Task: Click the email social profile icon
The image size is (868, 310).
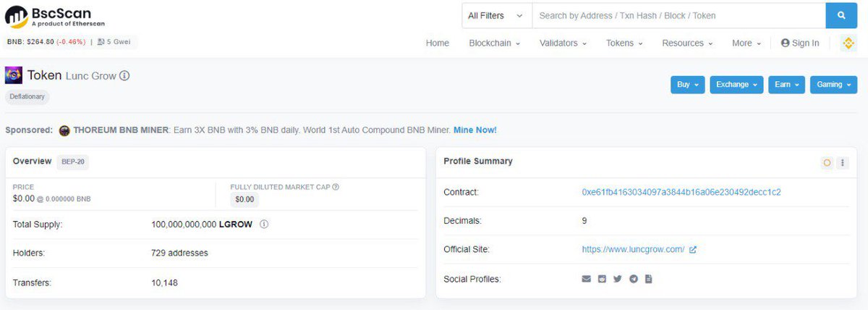Action: point(587,279)
